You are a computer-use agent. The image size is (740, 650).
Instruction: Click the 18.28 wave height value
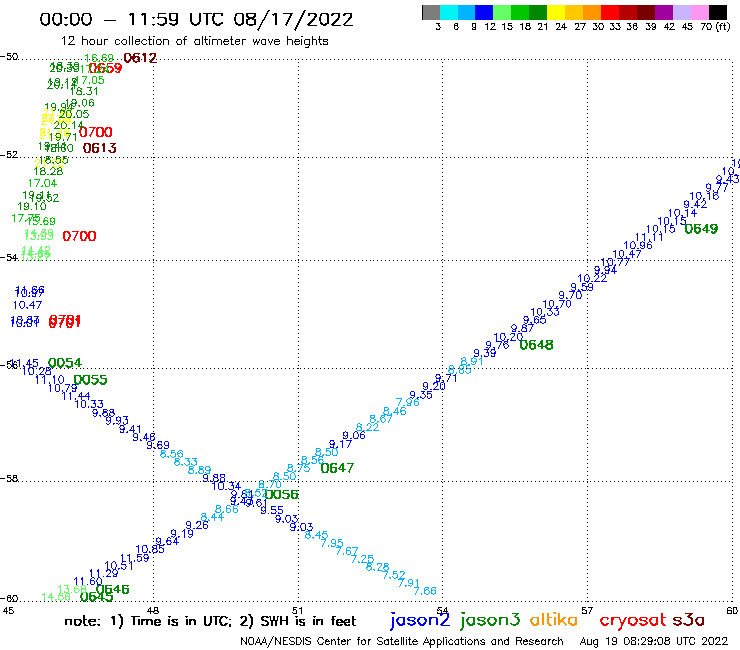pyautogui.click(x=48, y=171)
